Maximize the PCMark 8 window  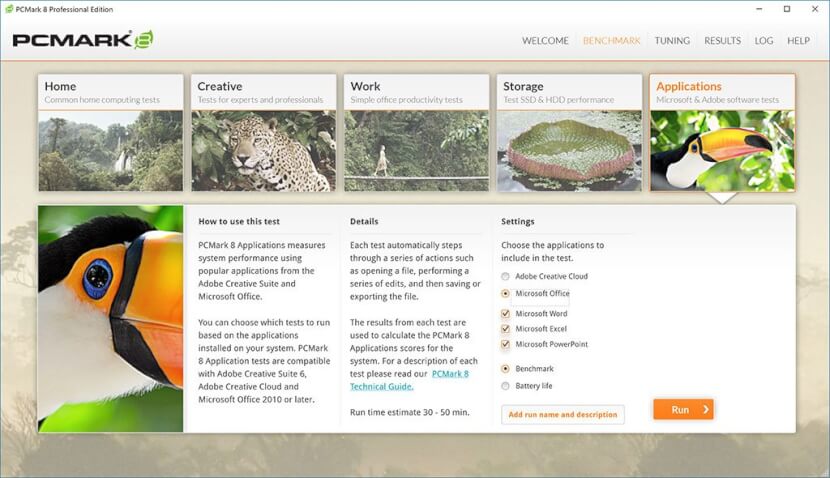(x=787, y=9)
